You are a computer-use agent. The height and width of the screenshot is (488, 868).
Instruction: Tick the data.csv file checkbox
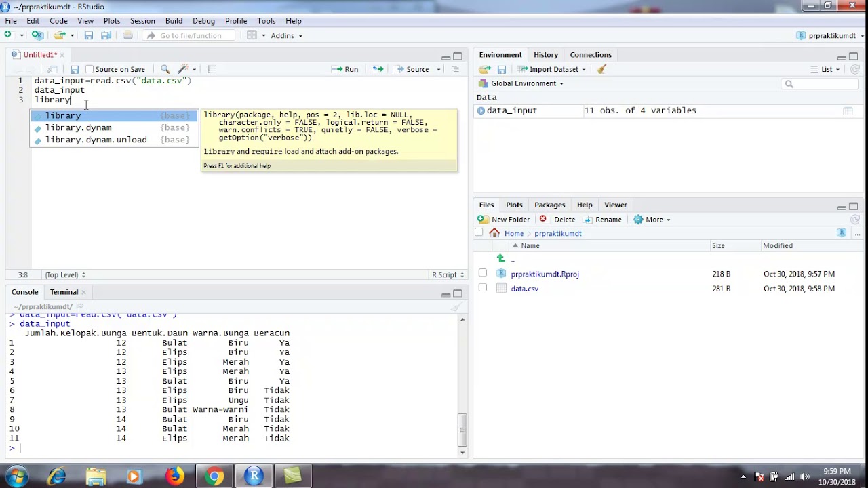click(483, 287)
